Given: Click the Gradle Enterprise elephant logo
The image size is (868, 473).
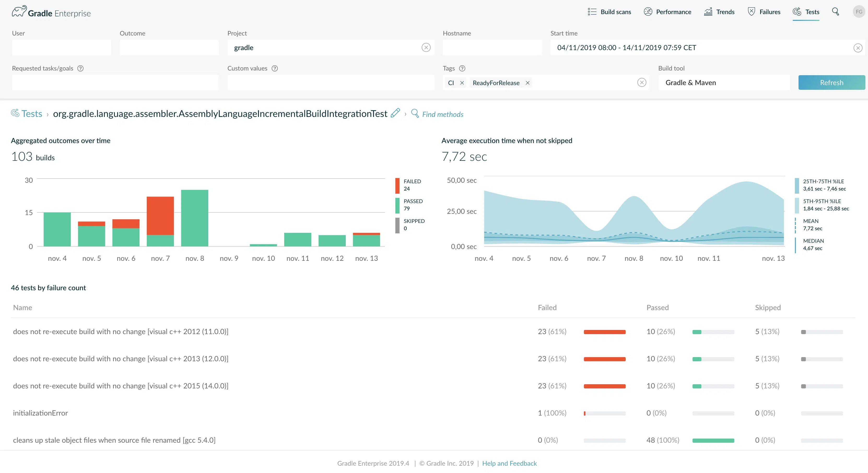Looking at the screenshot, I should 19,11.
